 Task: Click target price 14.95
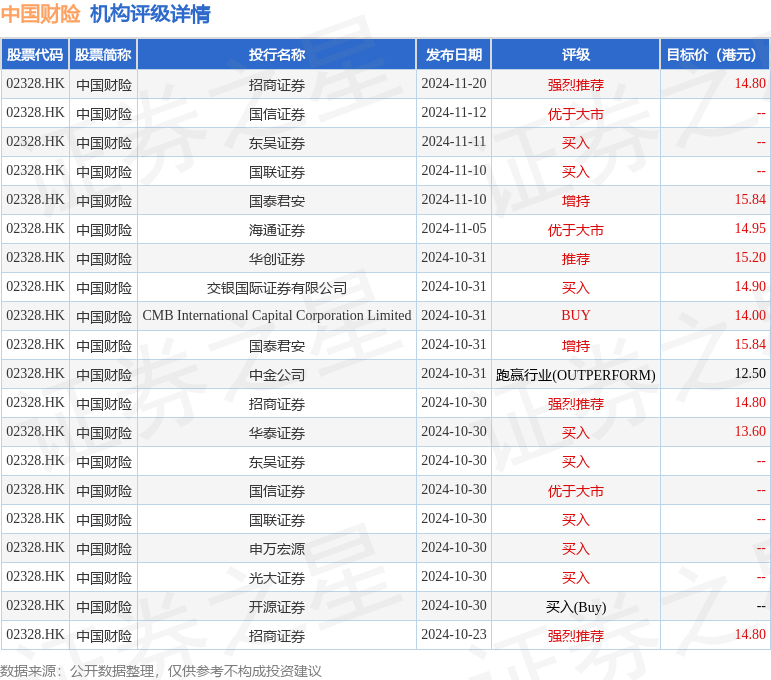pyautogui.click(x=750, y=229)
